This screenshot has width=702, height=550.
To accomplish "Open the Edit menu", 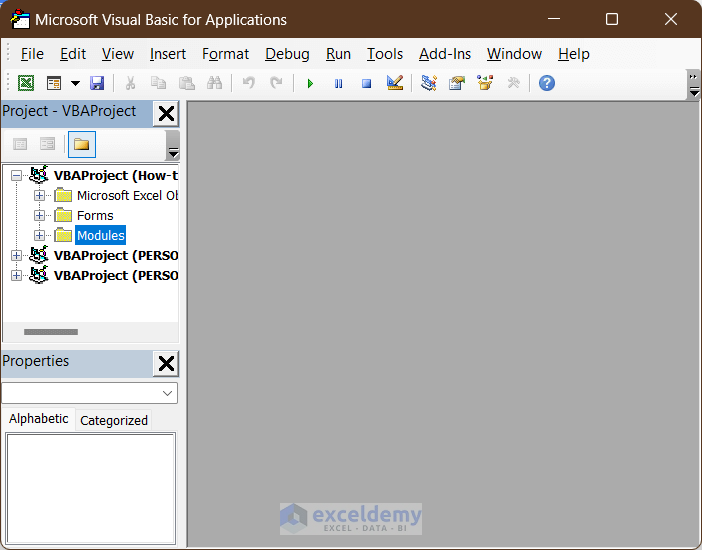I will pyautogui.click(x=73, y=54).
